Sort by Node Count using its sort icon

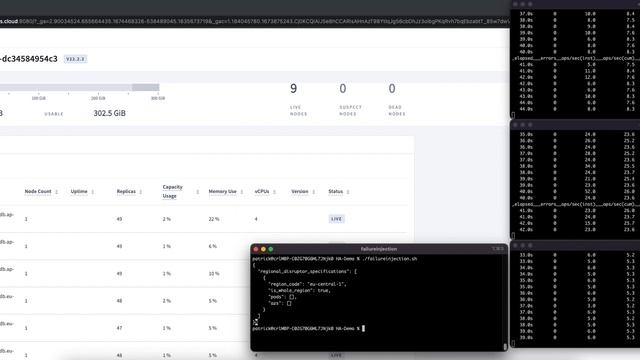pos(56,192)
